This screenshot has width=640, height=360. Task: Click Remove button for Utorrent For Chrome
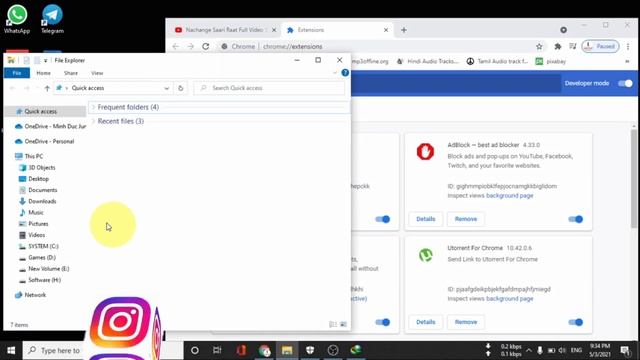pos(466,322)
